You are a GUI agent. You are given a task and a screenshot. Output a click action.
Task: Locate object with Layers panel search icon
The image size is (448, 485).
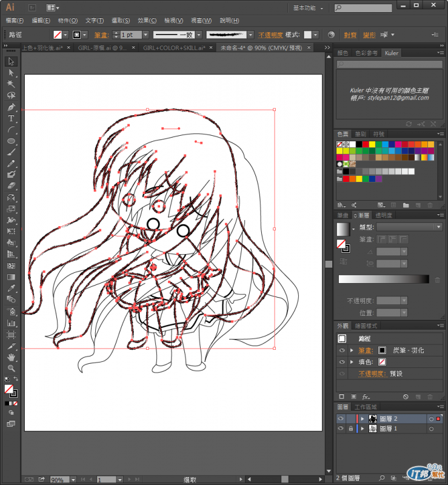click(382, 478)
